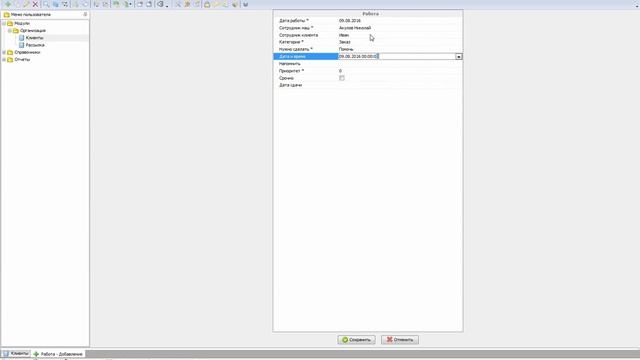Select the Организация folder
Viewport: 640px width, 360px height.
click(33, 31)
